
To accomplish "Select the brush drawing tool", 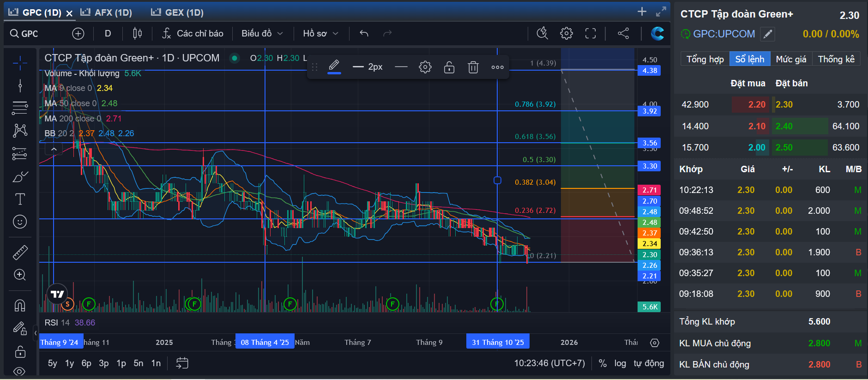I will [20, 176].
